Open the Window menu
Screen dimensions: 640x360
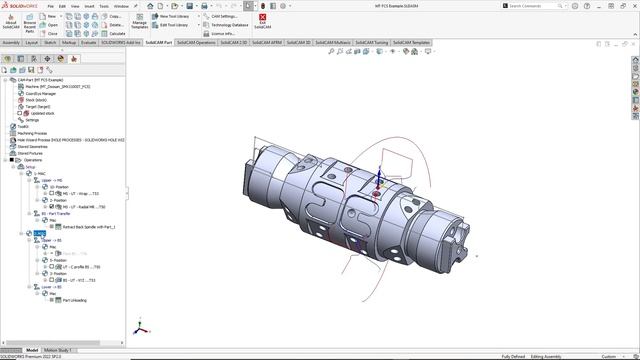click(x=121, y=6)
